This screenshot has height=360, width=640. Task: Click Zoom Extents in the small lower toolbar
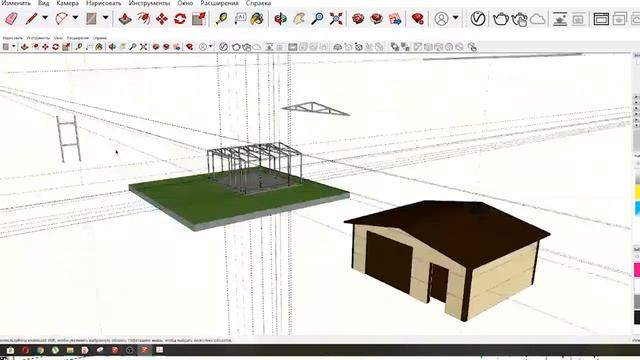[143, 47]
